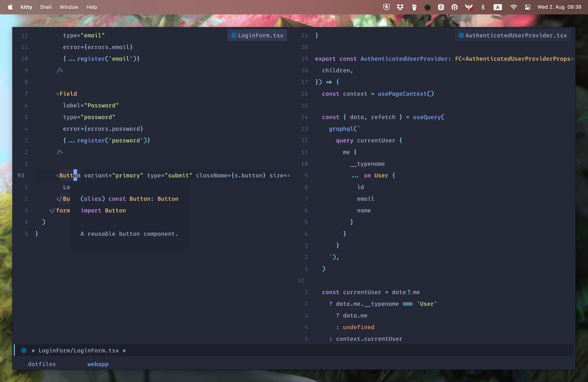Switch to the webapp tab
Screen dimensions: 588x382
98,364
